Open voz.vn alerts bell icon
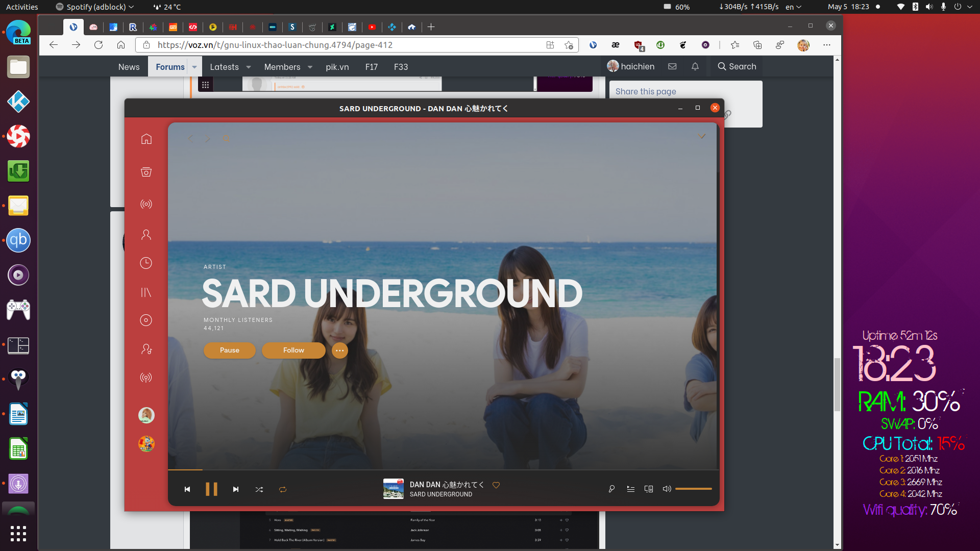Viewport: 980px width, 551px height. tap(695, 66)
